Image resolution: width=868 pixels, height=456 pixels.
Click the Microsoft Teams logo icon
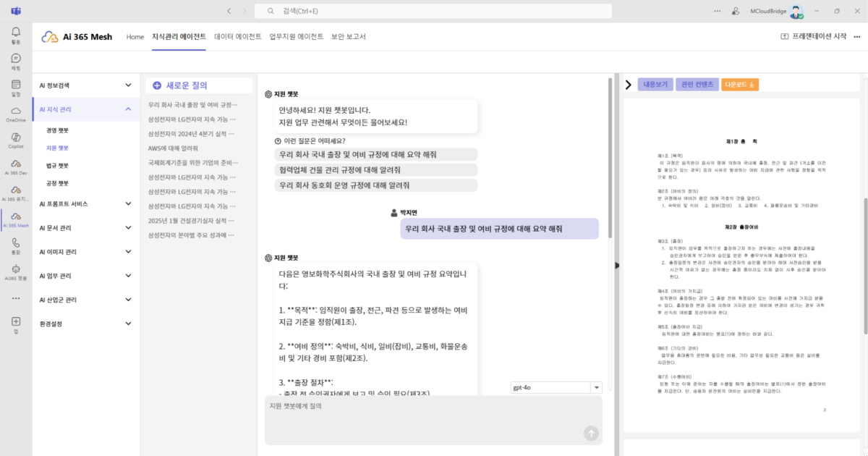coord(15,11)
